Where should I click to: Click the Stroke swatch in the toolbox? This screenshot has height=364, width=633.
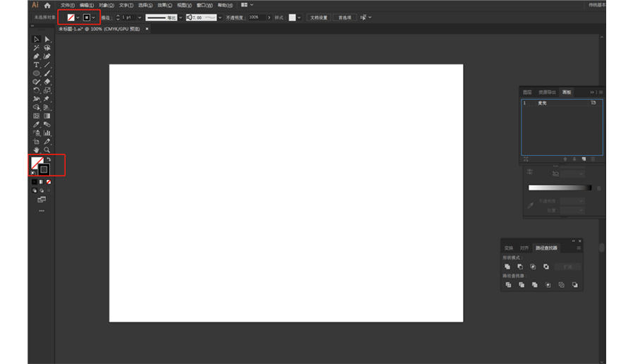(x=44, y=169)
